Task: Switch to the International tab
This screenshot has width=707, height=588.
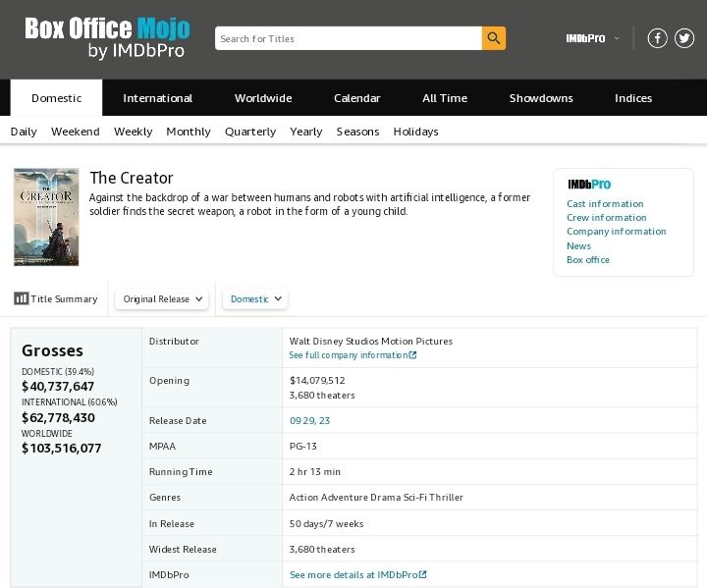Action: pyautogui.click(x=157, y=98)
